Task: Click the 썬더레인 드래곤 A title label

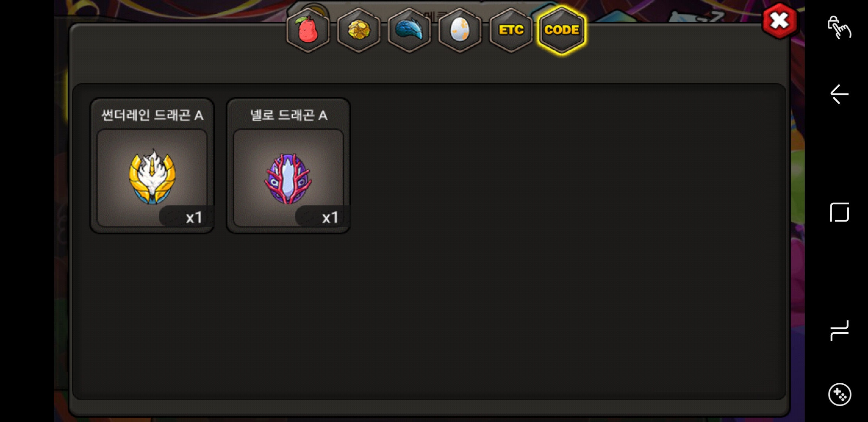Action: tap(152, 115)
